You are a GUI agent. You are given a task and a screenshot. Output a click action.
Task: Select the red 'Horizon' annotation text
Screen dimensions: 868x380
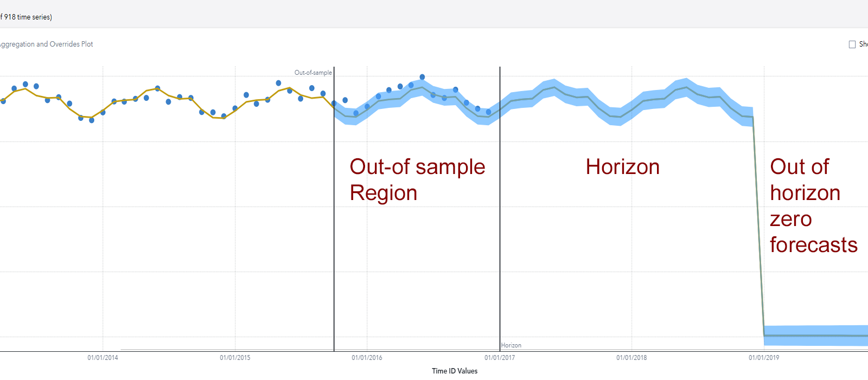pyautogui.click(x=622, y=167)
